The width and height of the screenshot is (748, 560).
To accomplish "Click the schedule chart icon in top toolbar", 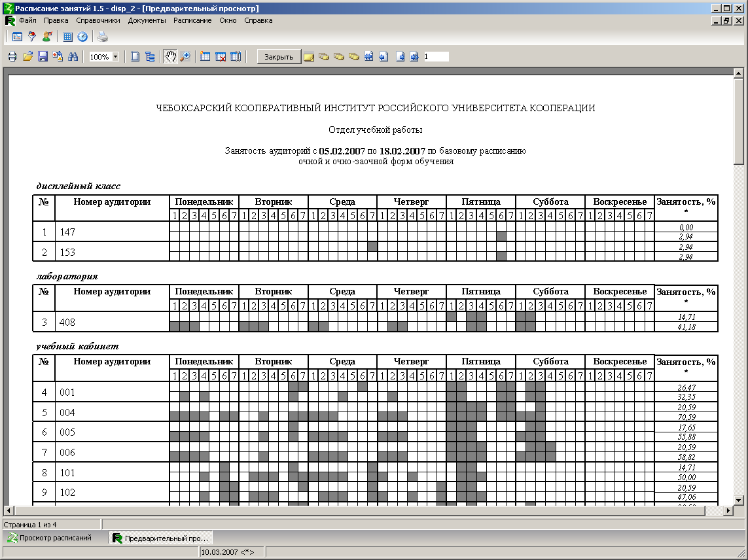I will 17,37.
